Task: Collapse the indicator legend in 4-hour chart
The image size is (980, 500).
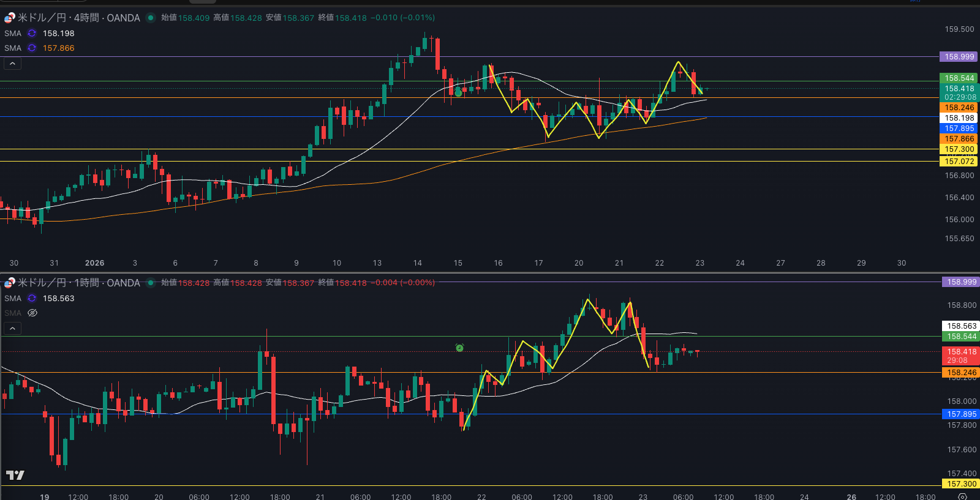Action: coord(12,63)
